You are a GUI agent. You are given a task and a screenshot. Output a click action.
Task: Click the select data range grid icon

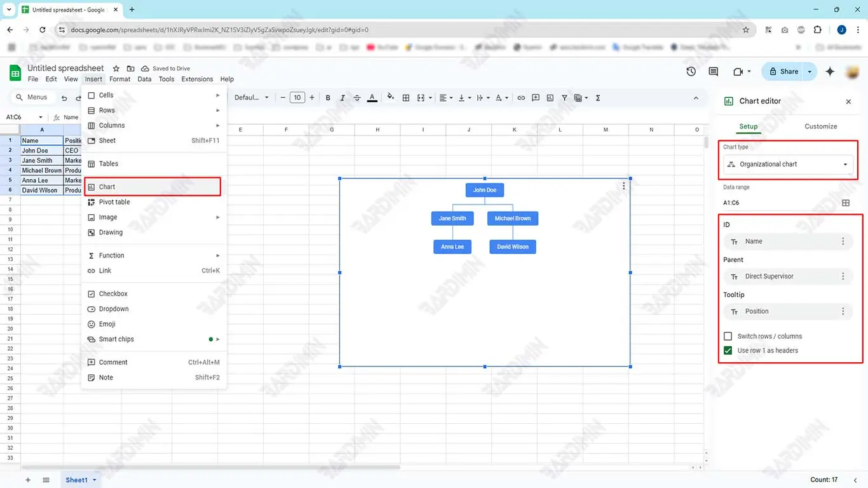(846, 203)
